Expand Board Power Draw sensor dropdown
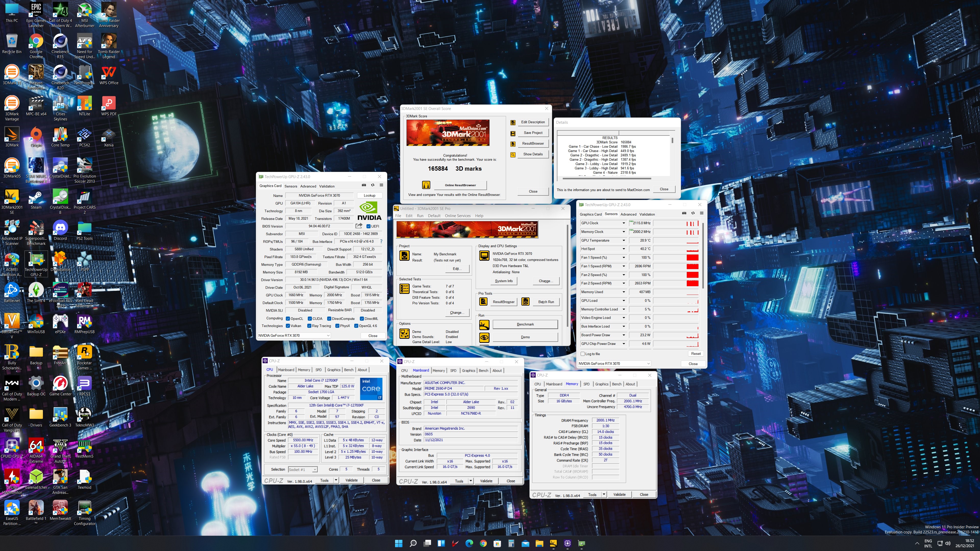Screen dimensions: 980x551 tap(623, 335)
